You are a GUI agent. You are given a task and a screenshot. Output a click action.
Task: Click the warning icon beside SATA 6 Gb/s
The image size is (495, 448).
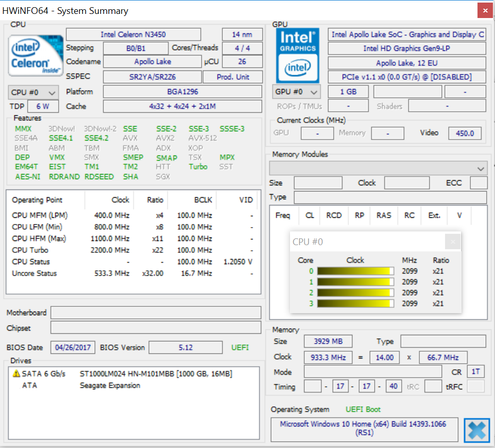(16, 374)
